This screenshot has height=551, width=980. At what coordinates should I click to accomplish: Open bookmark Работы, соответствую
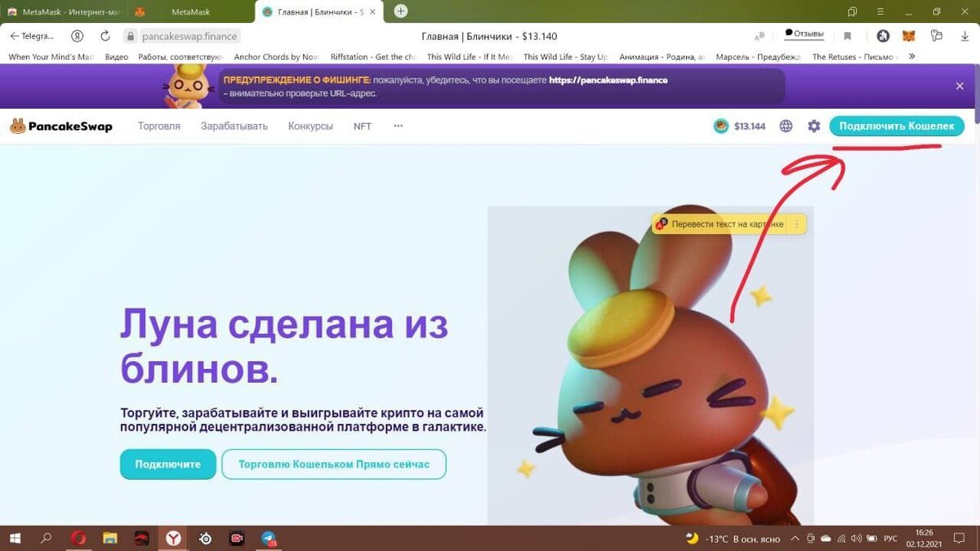click(180, 57)
